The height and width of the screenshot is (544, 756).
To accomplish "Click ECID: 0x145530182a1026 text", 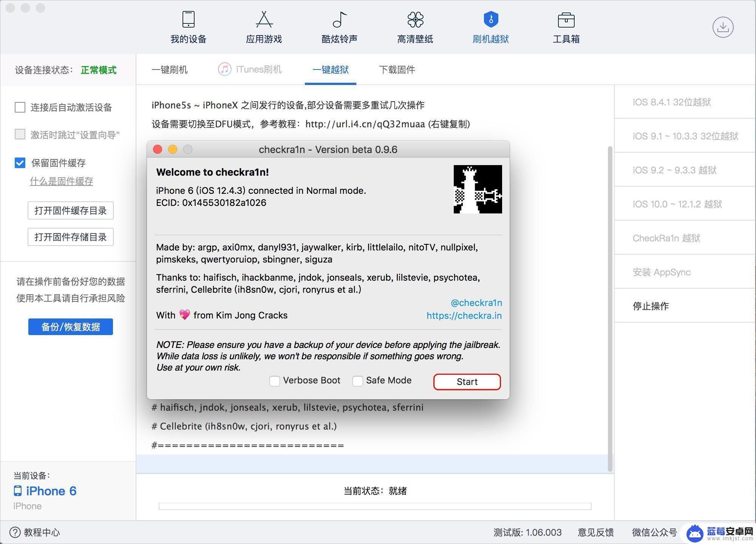I will click(211, 202).
